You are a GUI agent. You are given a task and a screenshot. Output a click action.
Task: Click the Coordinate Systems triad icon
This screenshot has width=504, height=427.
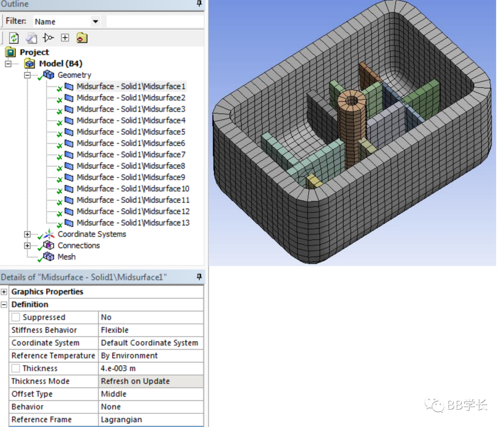[x=49, y=234]
